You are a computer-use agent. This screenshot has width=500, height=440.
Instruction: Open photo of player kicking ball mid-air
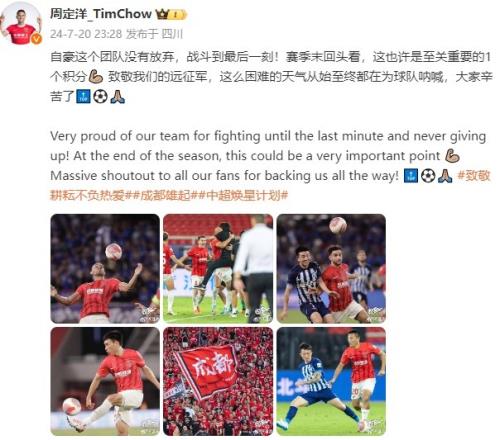point(105,381)
